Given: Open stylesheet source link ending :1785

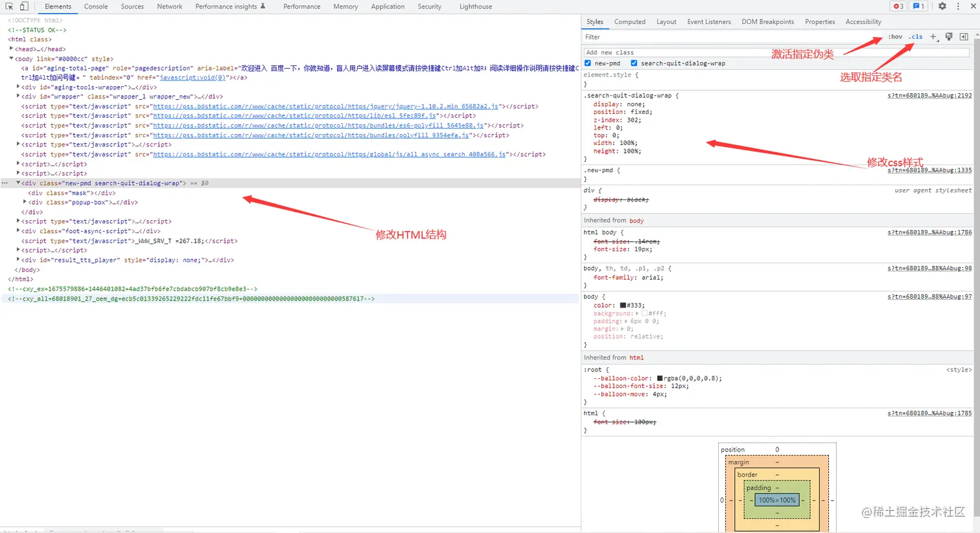Looking at the screenshot, I should pos(929,413).
